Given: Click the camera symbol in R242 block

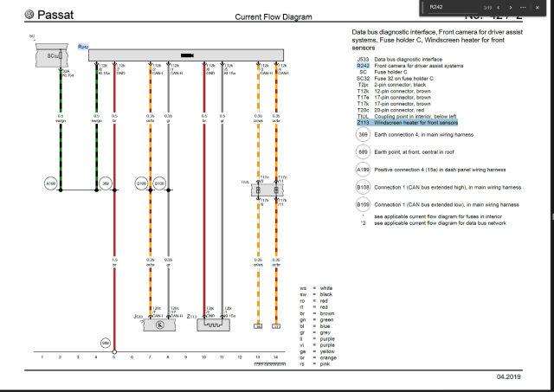Looking at the screenshot, I should tap(185, 54).
